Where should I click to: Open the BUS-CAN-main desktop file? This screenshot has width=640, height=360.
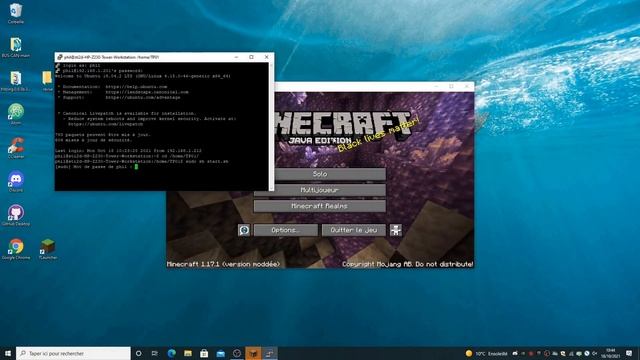pos(16,47)
